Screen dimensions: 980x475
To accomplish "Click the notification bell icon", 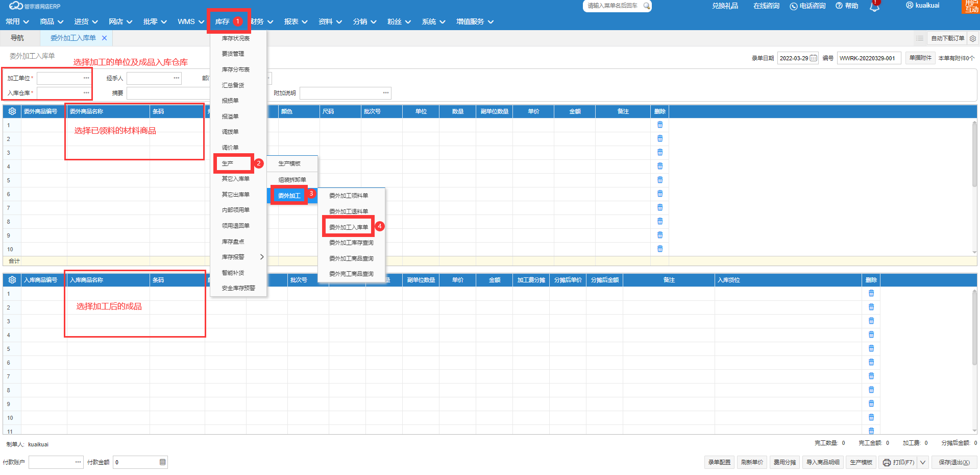I will [875, 7].
